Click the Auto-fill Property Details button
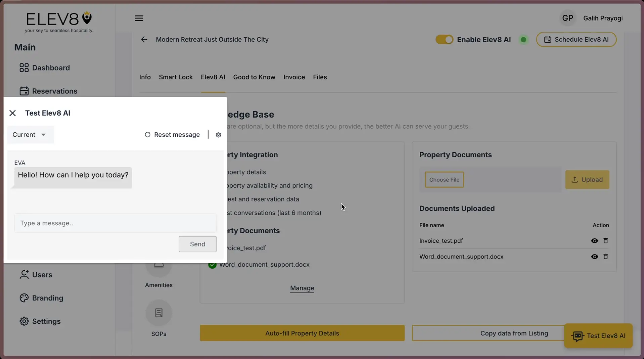Screen dimensions: 644x359 (x=302, y=333)
